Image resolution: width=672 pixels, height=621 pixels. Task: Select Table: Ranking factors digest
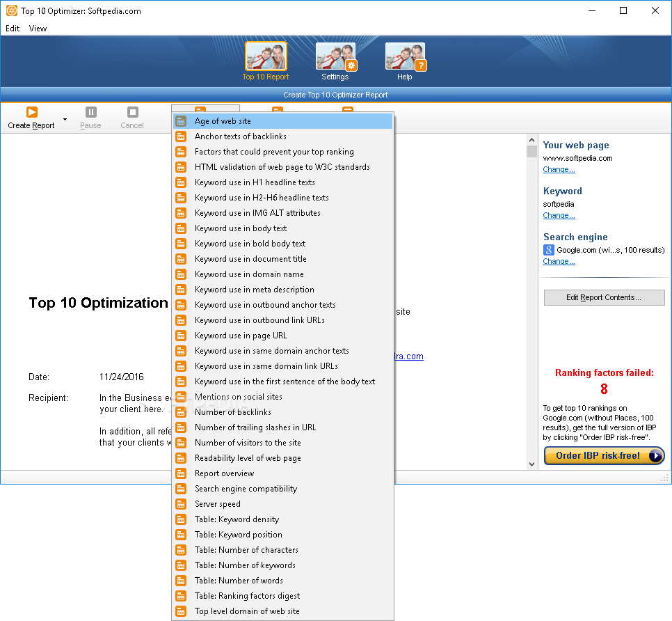[283, 596]
